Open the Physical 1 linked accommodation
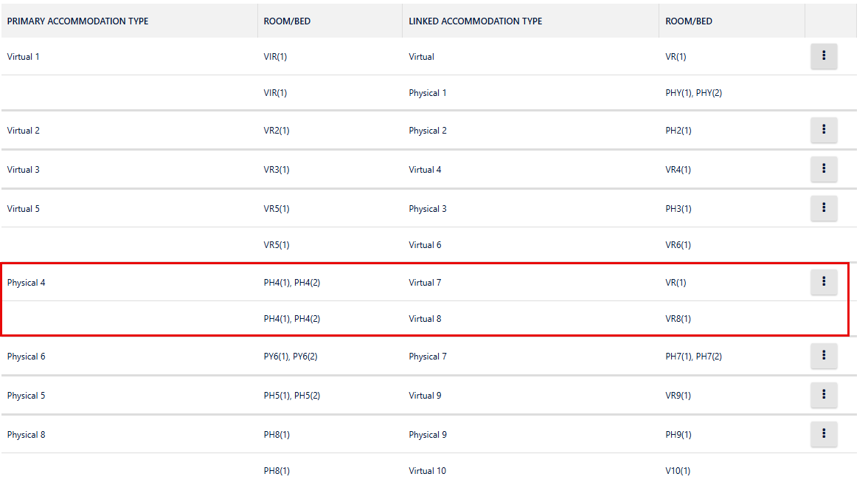This screenshot has width=868, height=485. point(428,93)
